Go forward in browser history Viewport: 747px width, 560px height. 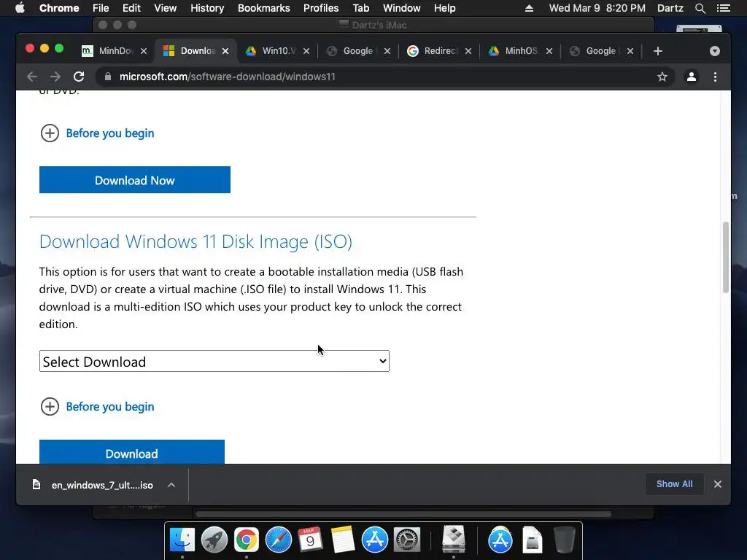point(55,77)
